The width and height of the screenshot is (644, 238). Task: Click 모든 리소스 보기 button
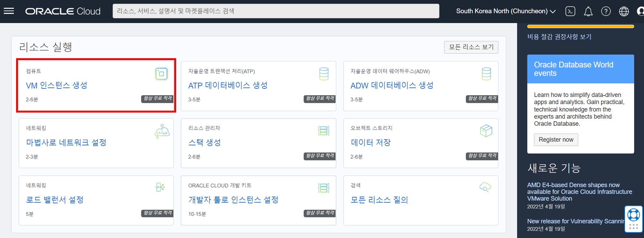pyautogui.click(x=471, y=47)
